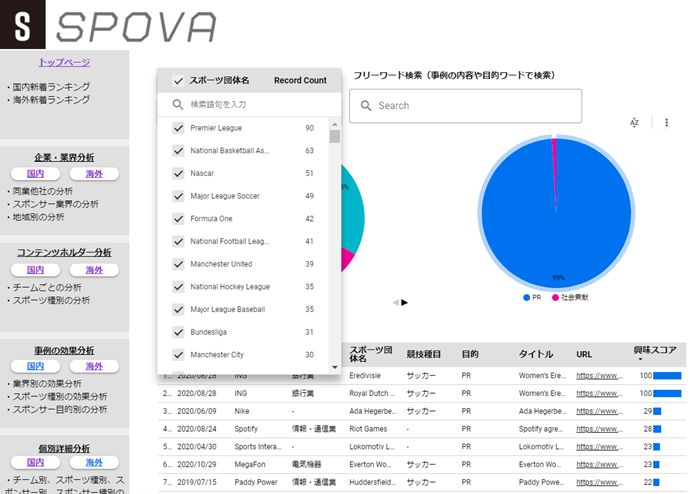Viewport: 690px width, 494px height.
Task: Click the 目的 column header
Action: click(x=470, y=354)
